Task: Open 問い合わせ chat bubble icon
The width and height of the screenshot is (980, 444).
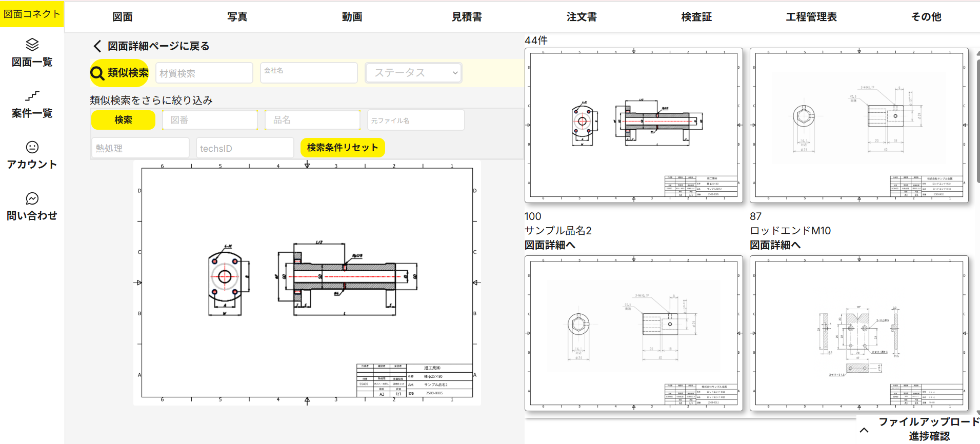Action: (x=32, y=198)
